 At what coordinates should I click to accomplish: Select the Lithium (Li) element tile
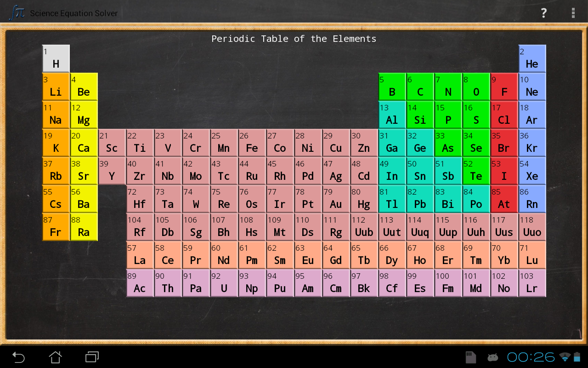coord(56,86)
